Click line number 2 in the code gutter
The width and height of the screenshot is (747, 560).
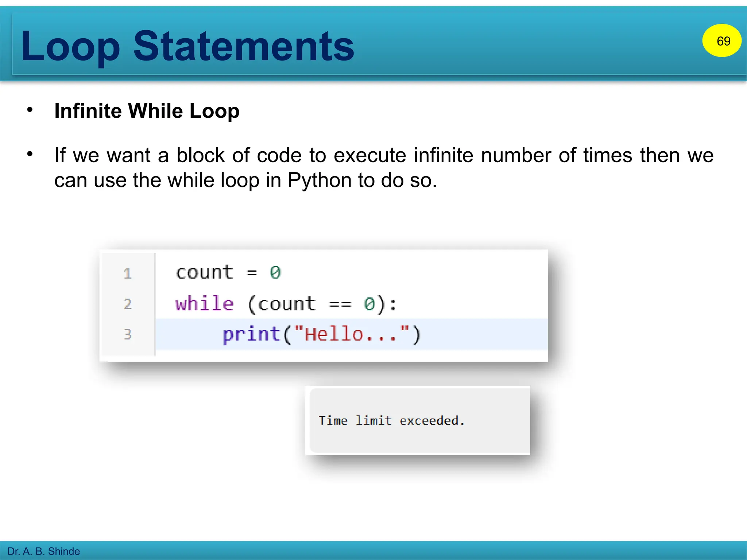pyautogui.click(x=127, y=304)
